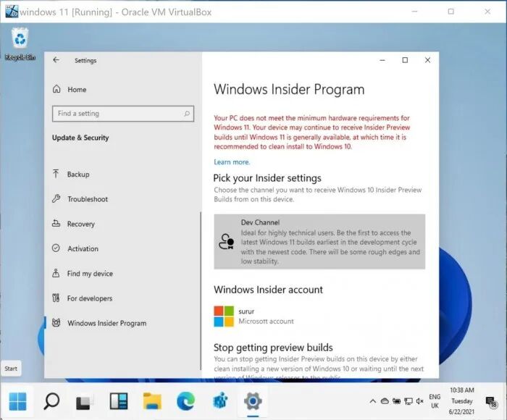Click the sidebar vertical scrollbar
This screenshot has width=507, height=420.
coord(201,291)
